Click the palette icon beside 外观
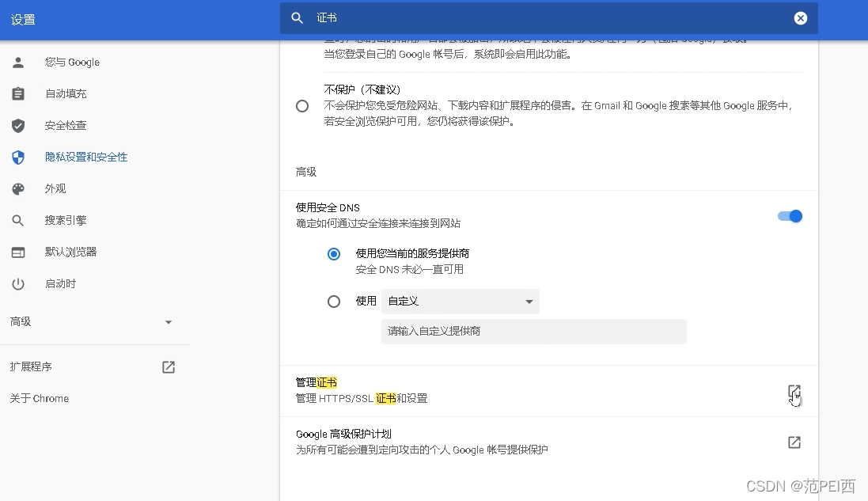Image resolution: width=868 pixels, height=501 pixels. click(18, 189)
